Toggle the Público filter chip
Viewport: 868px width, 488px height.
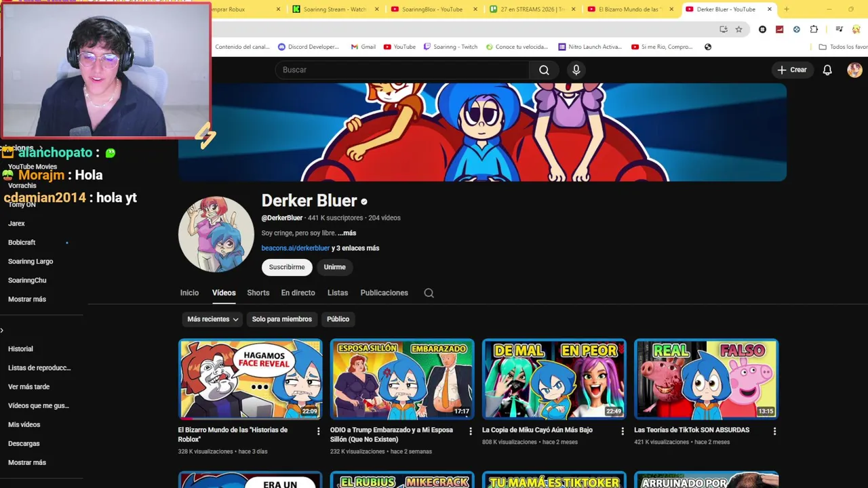[338, 319]
